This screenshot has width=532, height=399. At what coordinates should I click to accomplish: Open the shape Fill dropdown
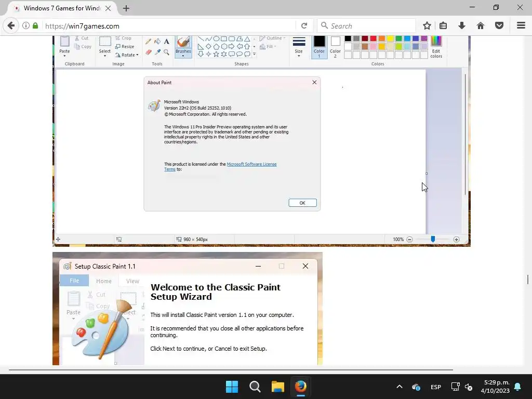point(268,46)
